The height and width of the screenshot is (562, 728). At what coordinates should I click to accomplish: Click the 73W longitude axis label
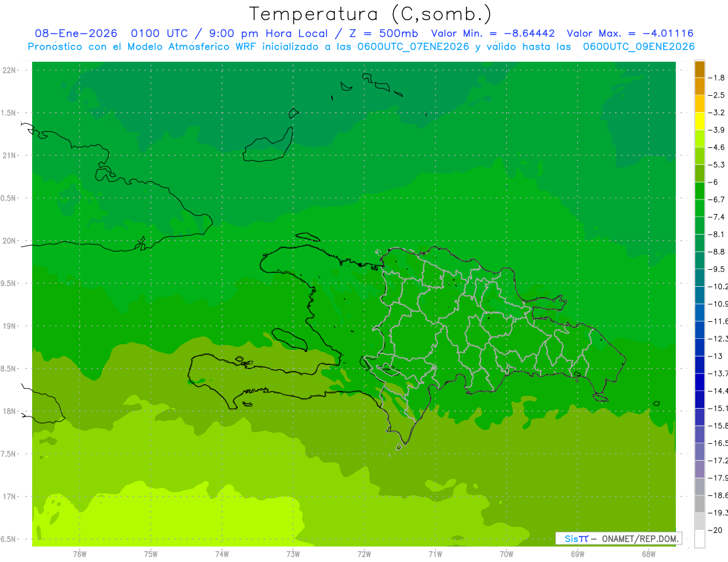point(293,554)
